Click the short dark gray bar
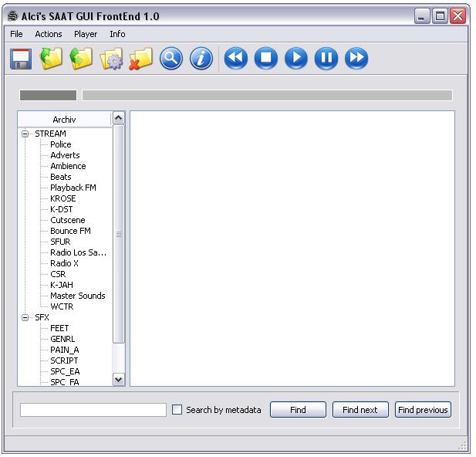 click(x=48, y=95)
